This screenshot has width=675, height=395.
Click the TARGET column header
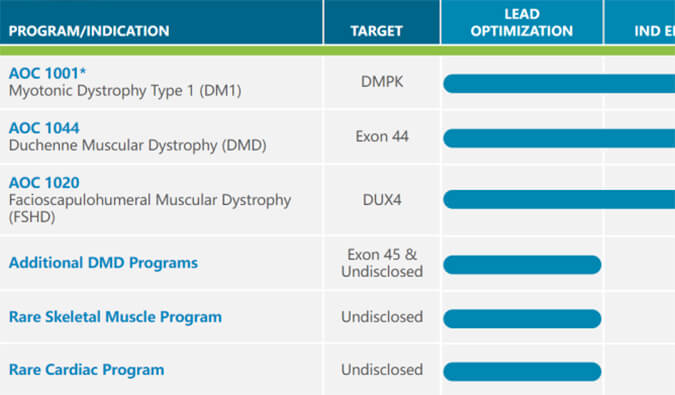(376, 31)
